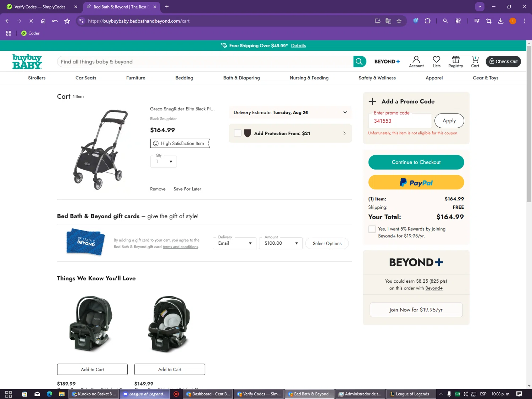Click the BEYOND+ header link
The image size is (532, 399).
(387, 62)
